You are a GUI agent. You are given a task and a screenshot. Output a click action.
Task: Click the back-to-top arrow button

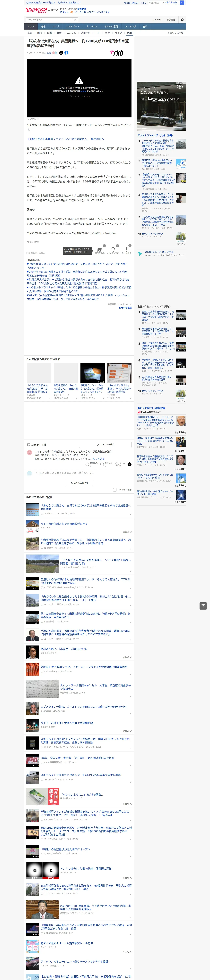pos(203,606)
